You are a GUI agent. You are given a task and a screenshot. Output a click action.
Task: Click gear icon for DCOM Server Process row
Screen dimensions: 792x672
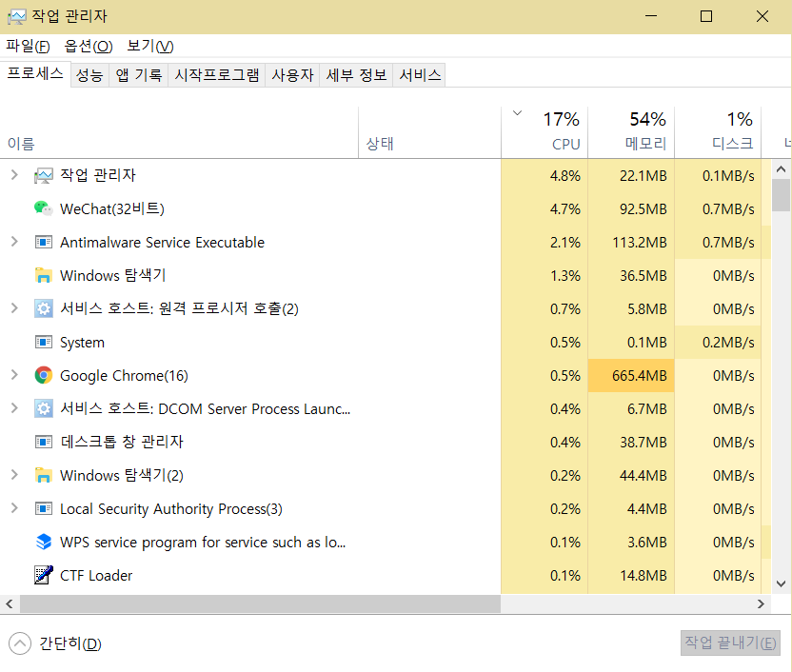tap(44, 408)
